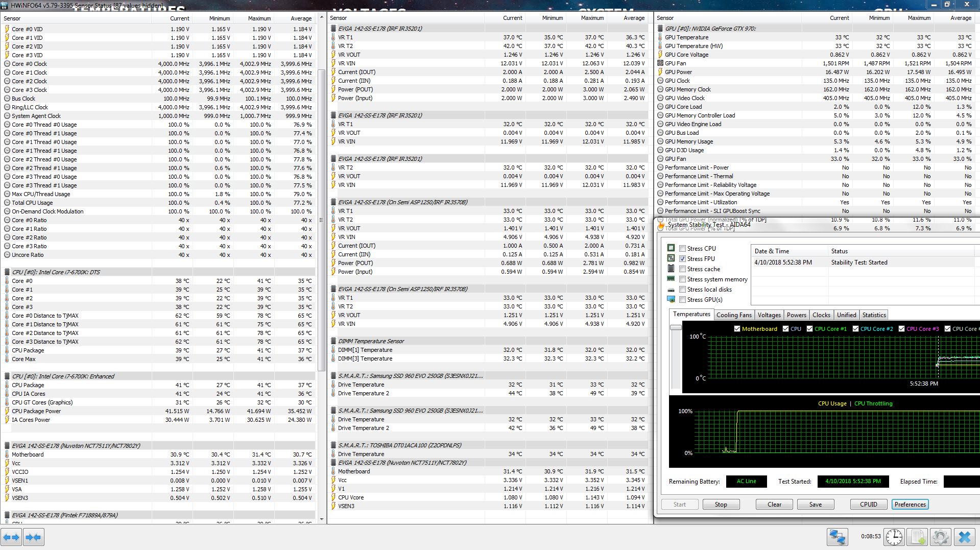This screenshot has width=980, height=550.
Task: Switch to the Statistics tab
Action: coord(874,315)
